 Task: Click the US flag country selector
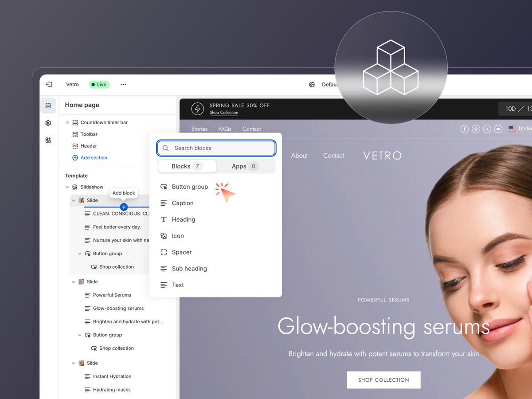(x=512, y=129)
